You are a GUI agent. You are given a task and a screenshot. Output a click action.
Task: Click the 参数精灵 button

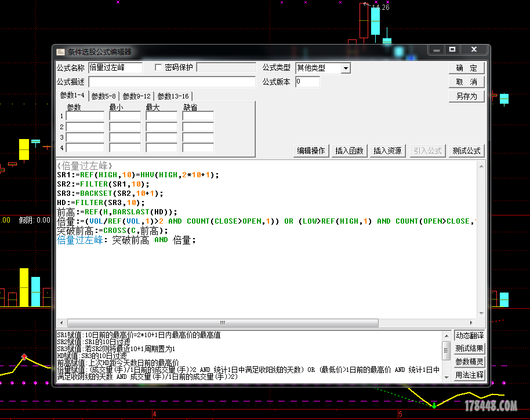click(470, 362)
